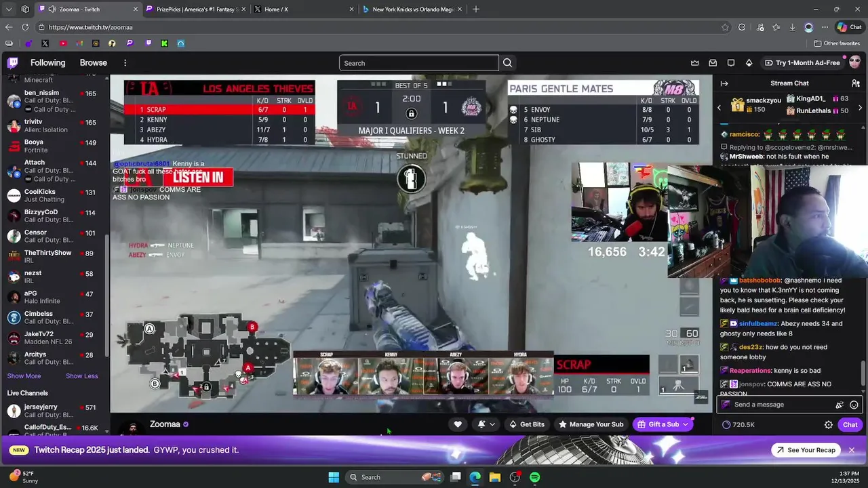Add page to favorites star
Screen dimensions: 868x488
coord(725,27)
